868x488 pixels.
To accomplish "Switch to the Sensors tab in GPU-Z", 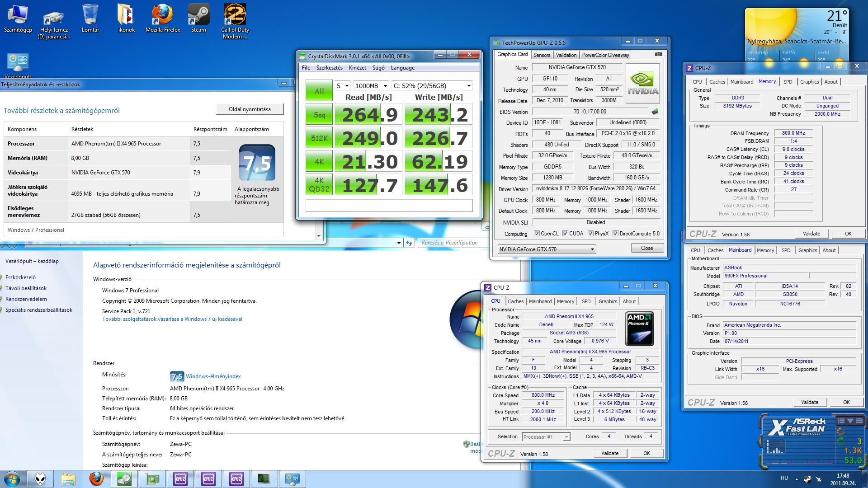I will [x=542, y=55].
